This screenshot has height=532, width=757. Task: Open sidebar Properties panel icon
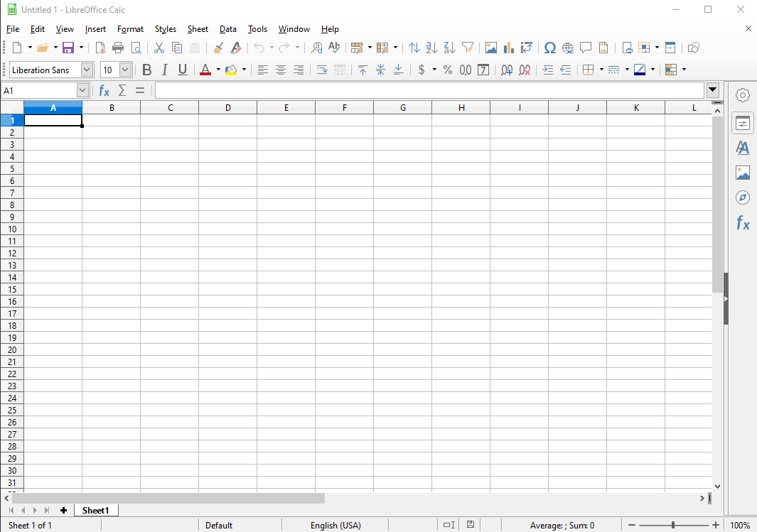743,124
